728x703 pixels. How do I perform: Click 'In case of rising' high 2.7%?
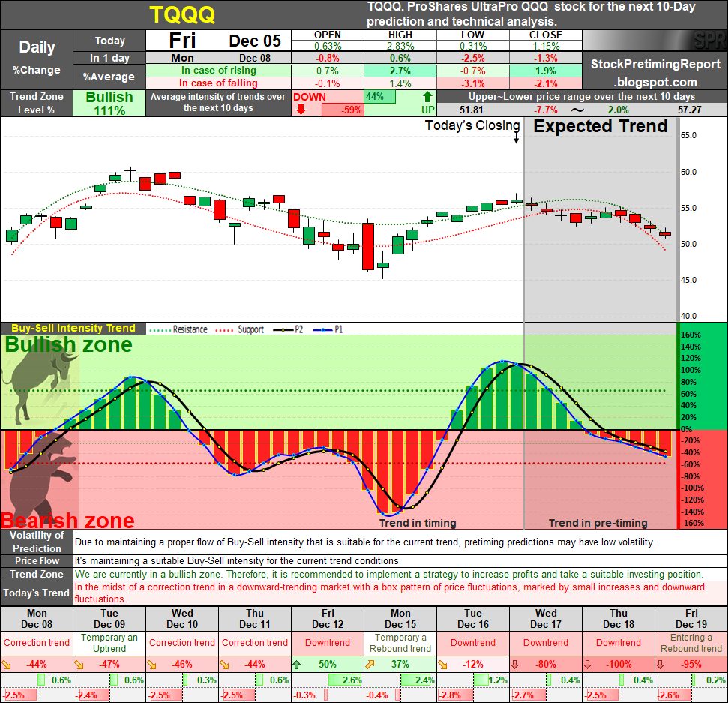(400, 71)
